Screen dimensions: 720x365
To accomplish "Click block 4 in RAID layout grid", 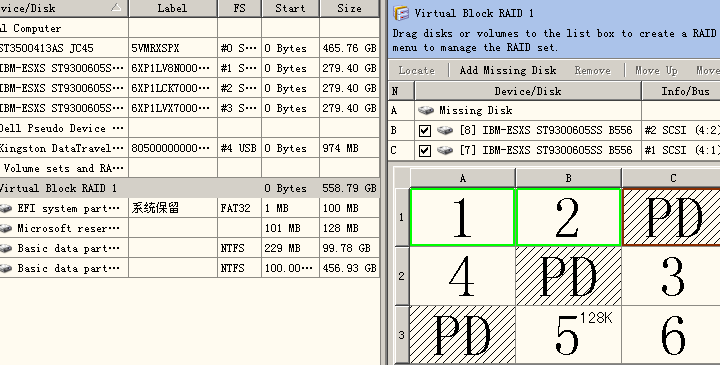I will (462, 276).
